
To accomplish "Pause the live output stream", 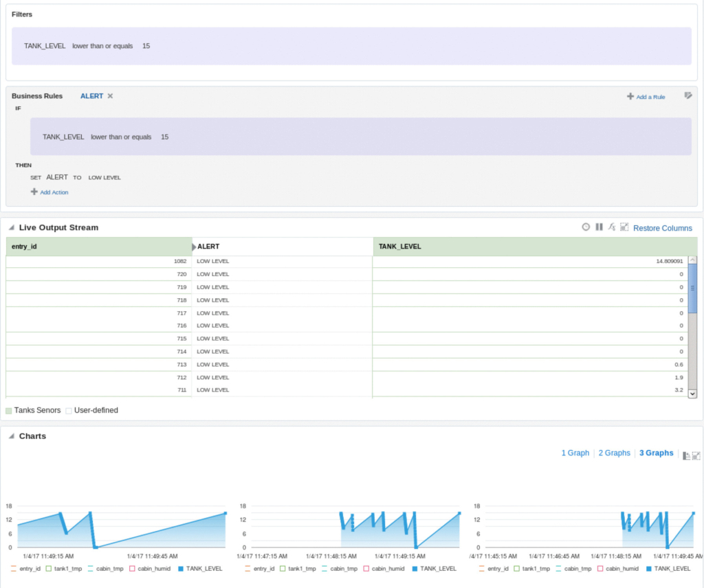I will (599, 227).
